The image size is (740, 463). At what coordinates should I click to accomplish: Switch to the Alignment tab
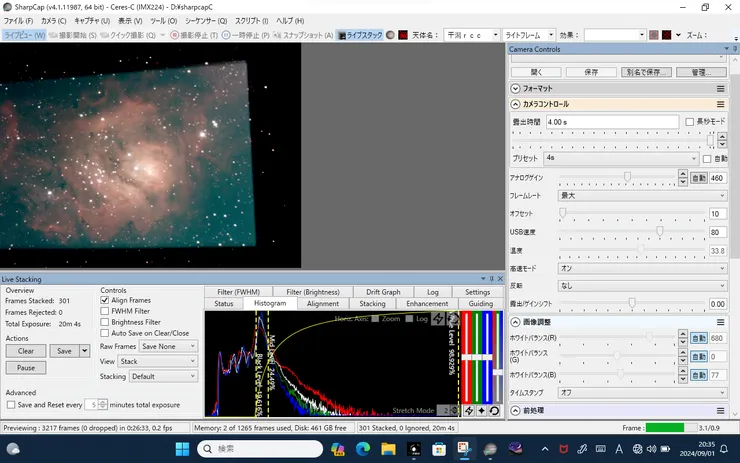pyautogui.click(x=322, y=304)
